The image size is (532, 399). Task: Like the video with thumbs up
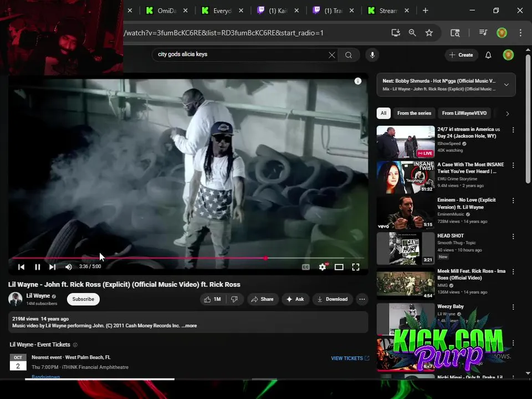[212, 299]
